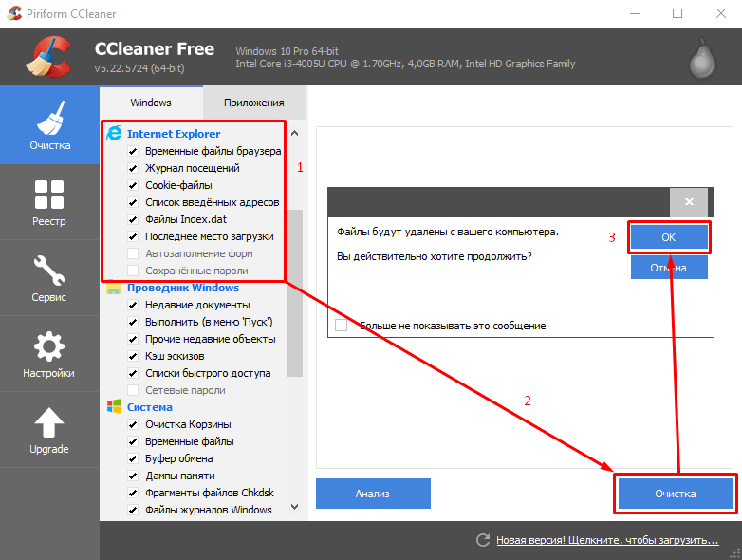Check Автозаполнение форм
The width and height of the screenshot is (742, 560).
point(133,253)
